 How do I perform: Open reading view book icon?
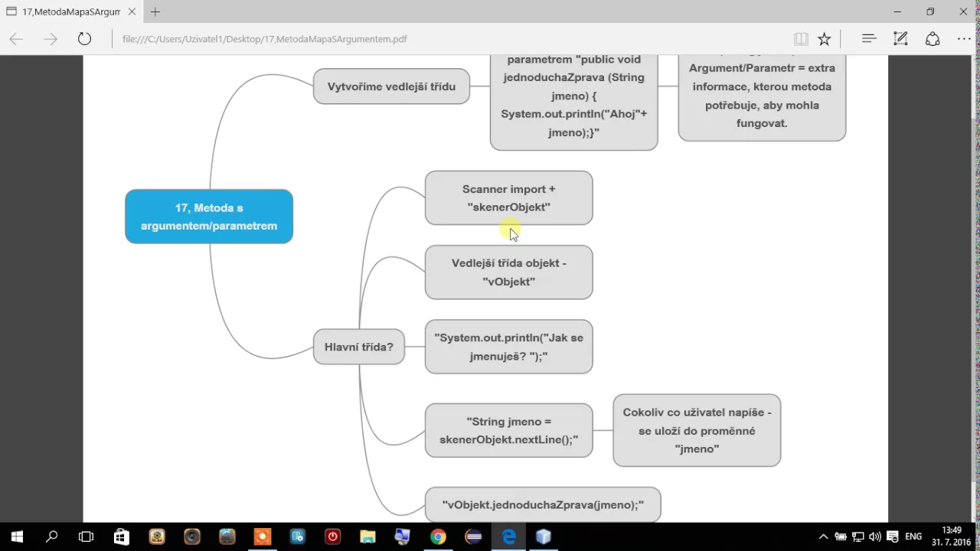coord(801,39)
